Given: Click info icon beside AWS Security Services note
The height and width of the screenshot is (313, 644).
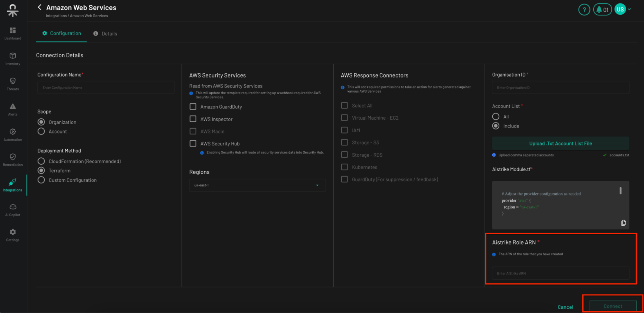Looking at the screenshot, I should (x=191, y=93).
